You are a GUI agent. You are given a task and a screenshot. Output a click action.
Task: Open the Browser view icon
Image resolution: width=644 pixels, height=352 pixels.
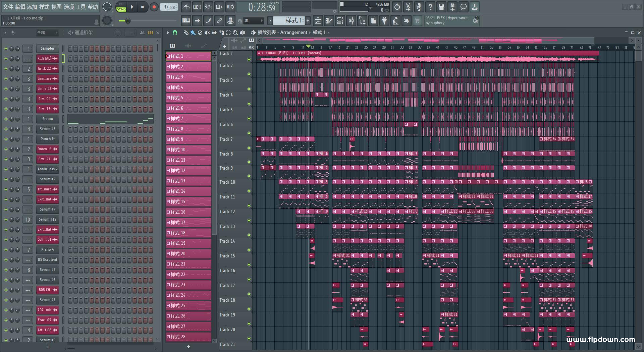click(362, 21)
